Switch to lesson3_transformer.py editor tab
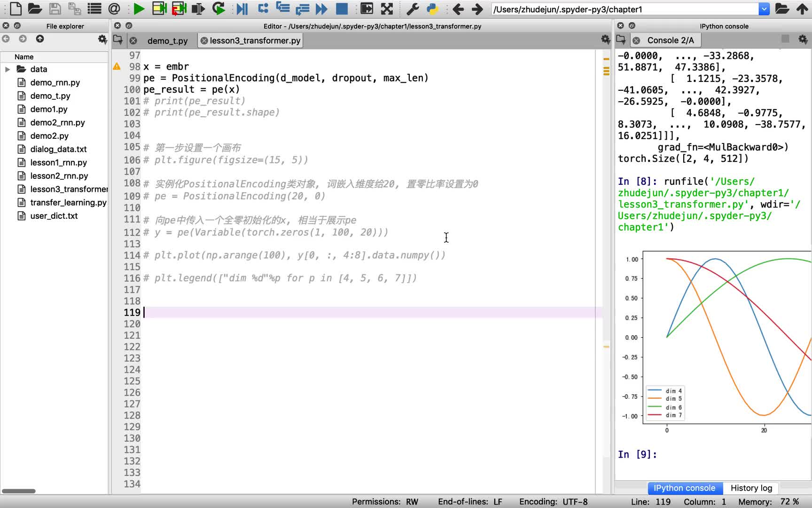This screenshot has height=508, width=812. pyautogui.click(x=255, y=40)
